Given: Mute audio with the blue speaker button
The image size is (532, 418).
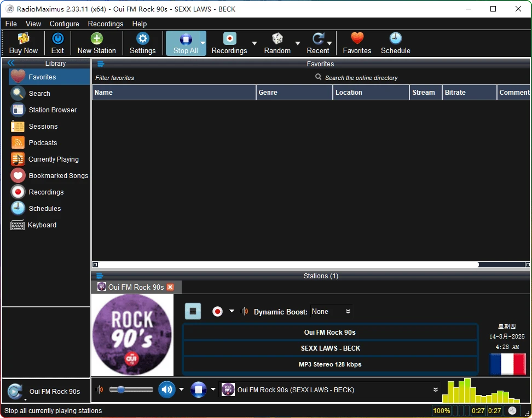Looking at the screenshot, I should 166,390.
